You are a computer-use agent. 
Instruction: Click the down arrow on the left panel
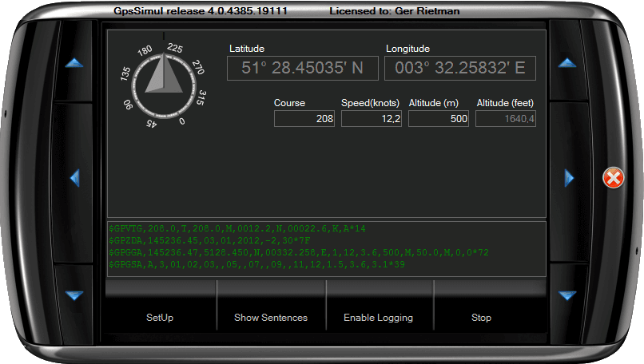click(74, 295)
